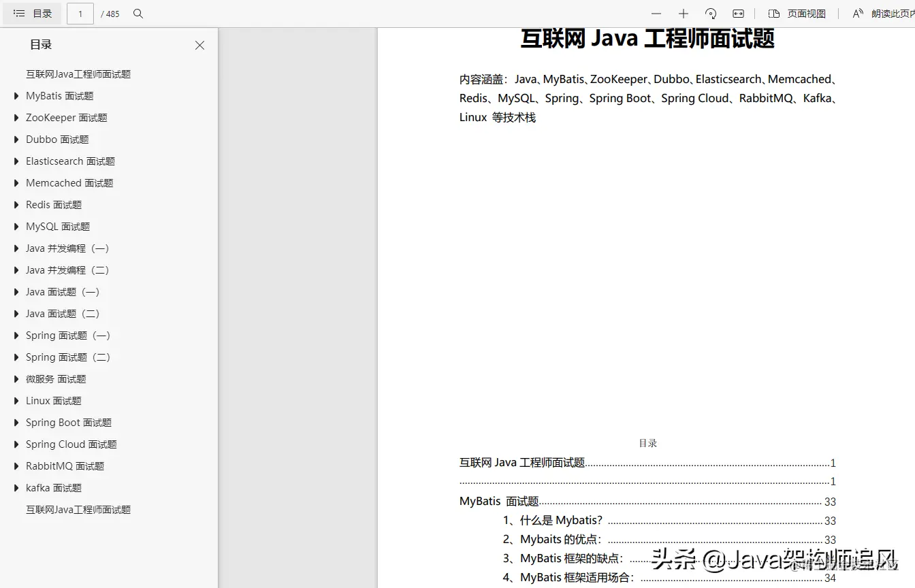Zoom out with the minus icon

[656, 14]
